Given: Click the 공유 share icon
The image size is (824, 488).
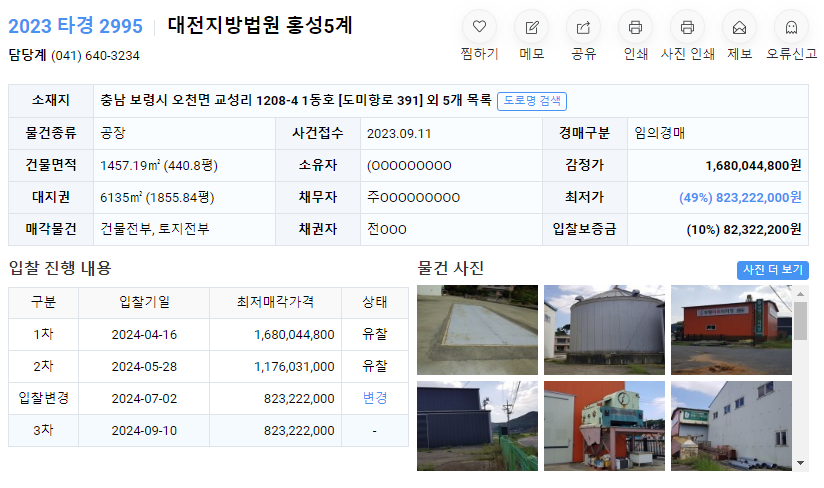Looking at the screenshot, I should tap(583, 27).
